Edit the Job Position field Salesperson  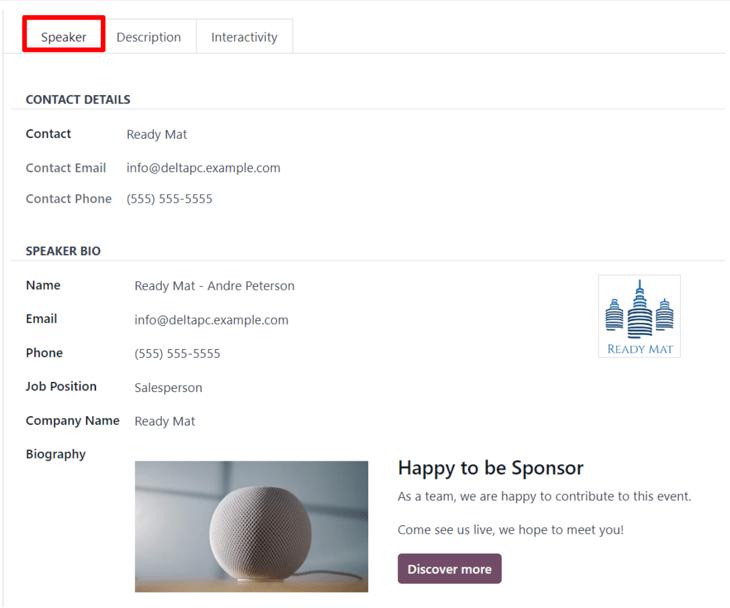[x=168, y=388]
